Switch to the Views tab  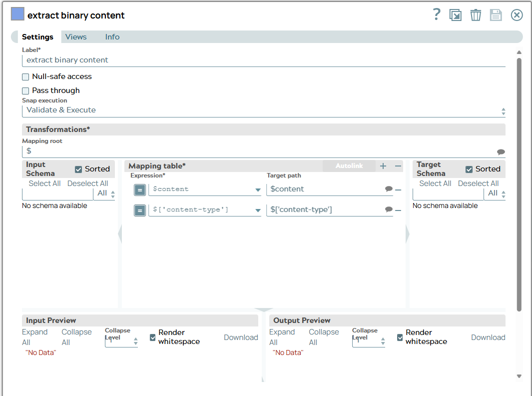click(76, 36)
